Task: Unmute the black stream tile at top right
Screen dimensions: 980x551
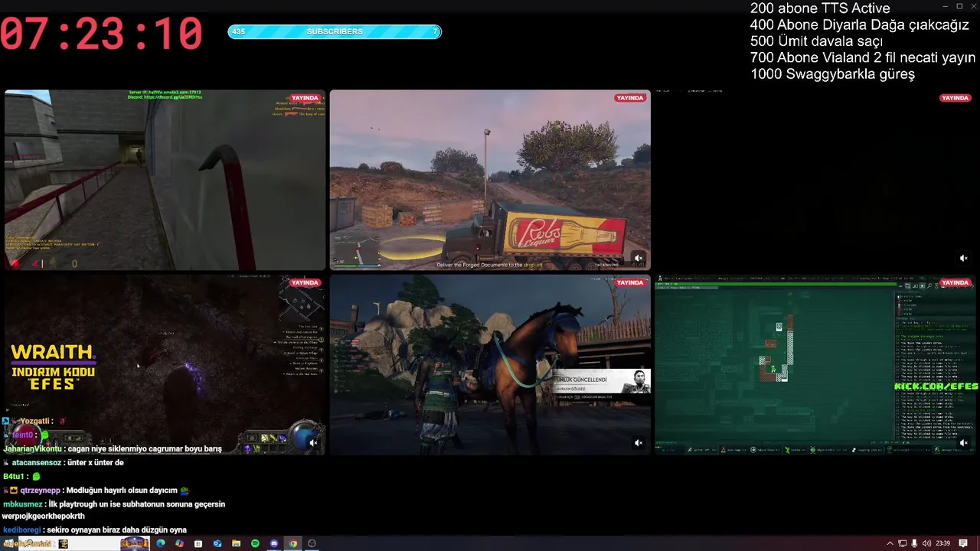Action: [964, 258]
